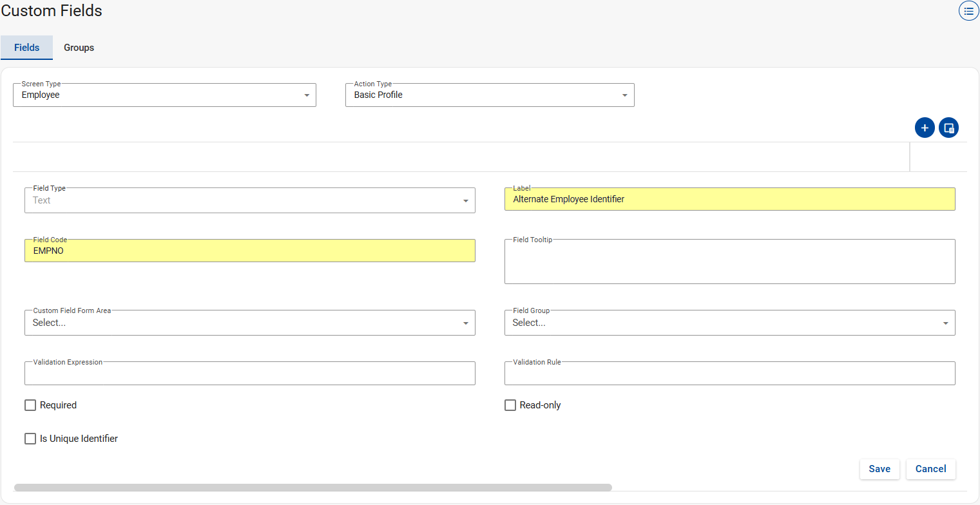This screenshot has width=980, height=505.
Task: Click the Validation Expression input
Action: (249, 374)
